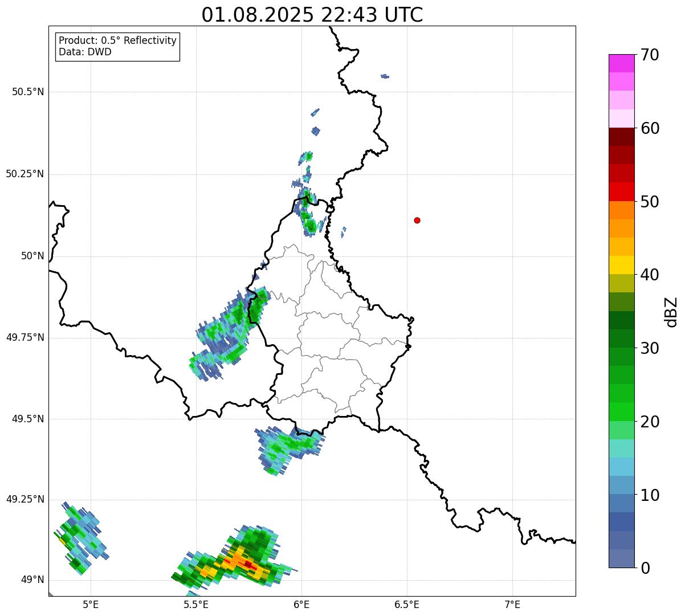This screenshot has height=616, width=685.
Task: Click the 60 value on the colorbar
Action: (x=650, y=128)
